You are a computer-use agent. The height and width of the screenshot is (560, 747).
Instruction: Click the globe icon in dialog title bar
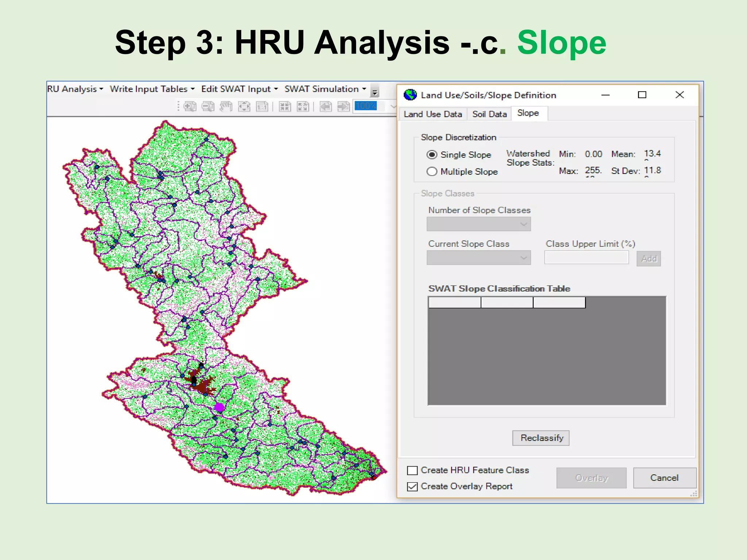click(x=410, y=95)
